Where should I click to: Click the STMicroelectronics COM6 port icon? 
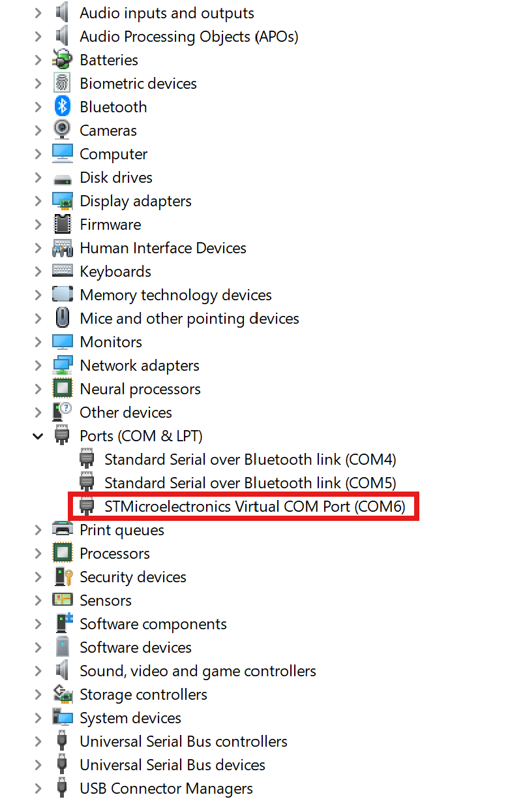pos(87,507)
